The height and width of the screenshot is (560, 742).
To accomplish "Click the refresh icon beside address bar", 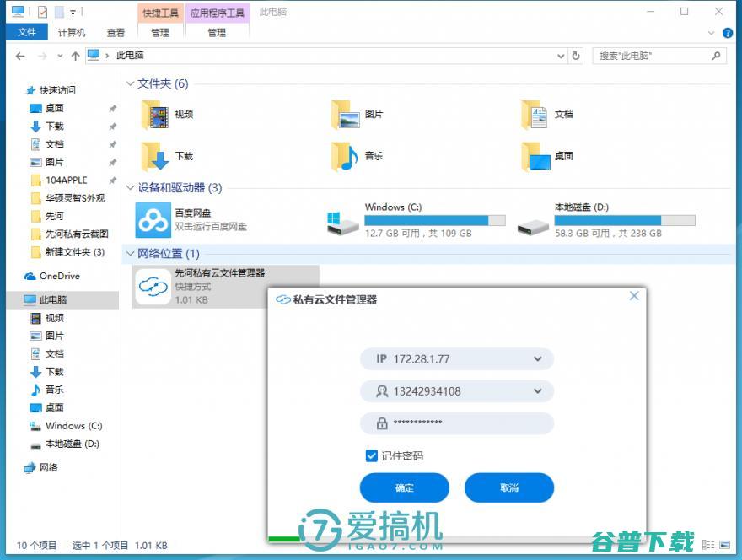I will coord(576,56).
